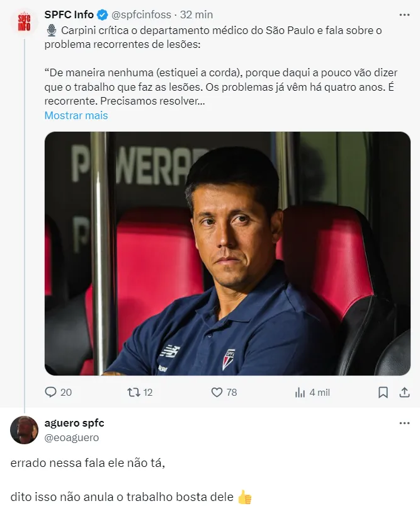
Task: Go to the @eoaguero handle
Action: [x=71, y=437]
